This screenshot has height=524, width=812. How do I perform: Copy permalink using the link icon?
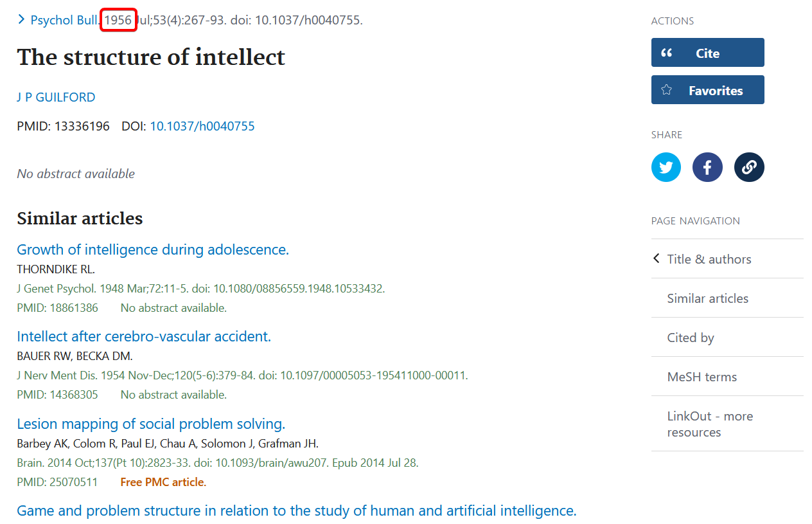(749, 168)
